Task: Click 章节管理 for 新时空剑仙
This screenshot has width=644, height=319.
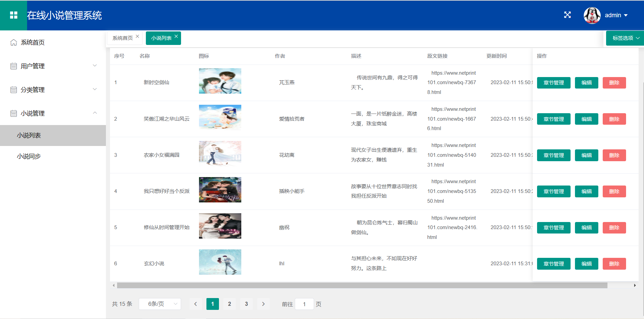Action: click(554, 83)
